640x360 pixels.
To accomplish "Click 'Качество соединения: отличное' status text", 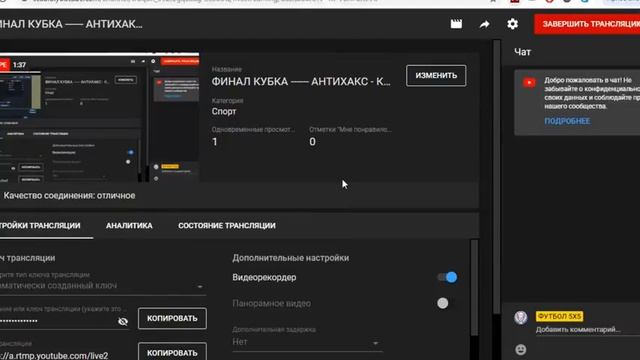I will pos(69,196).
